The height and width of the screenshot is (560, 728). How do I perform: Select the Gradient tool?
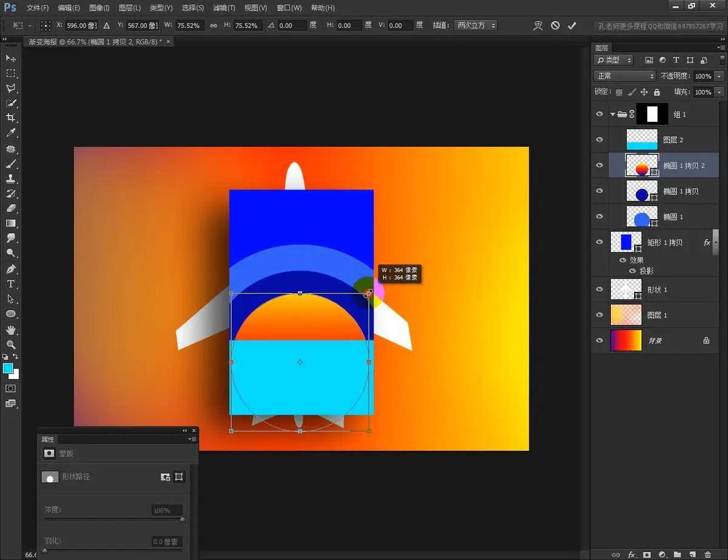(x=11, y=224)
